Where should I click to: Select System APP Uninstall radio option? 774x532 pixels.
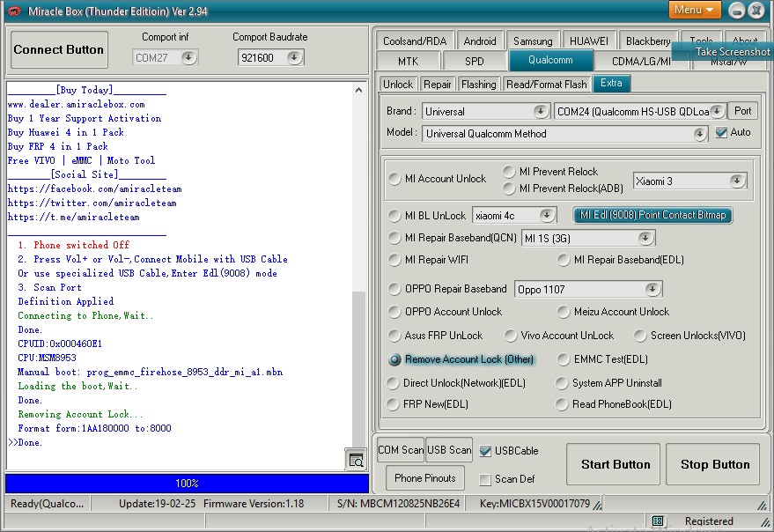click(562, 383)
